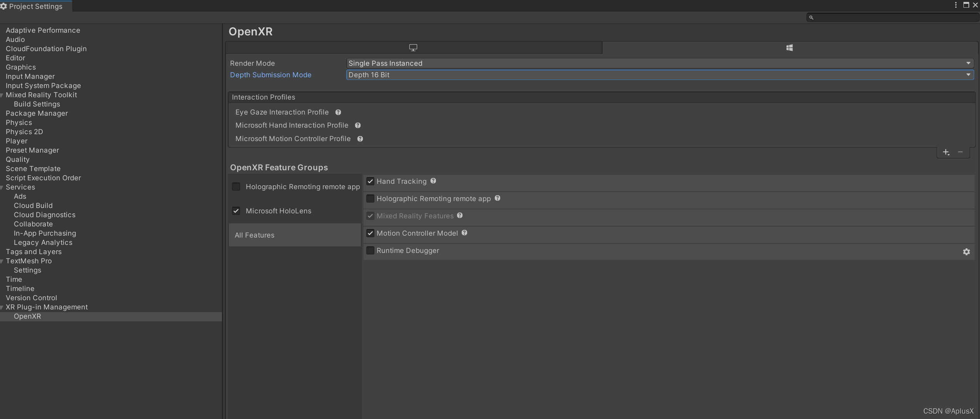Viewport: 980px width, 419px height.
Task: Open Eye Gaze Interaction Profile help
Action: (338, 112)
